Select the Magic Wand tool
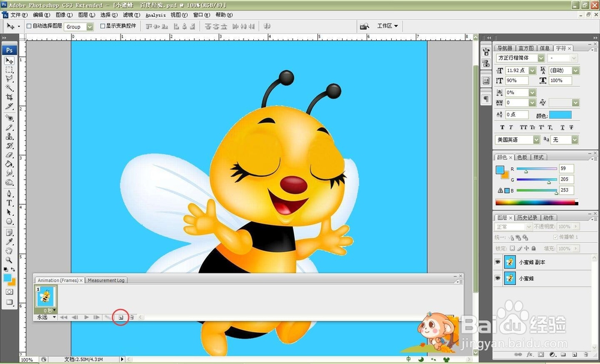The image size is (600, 364). coord(10,88)
